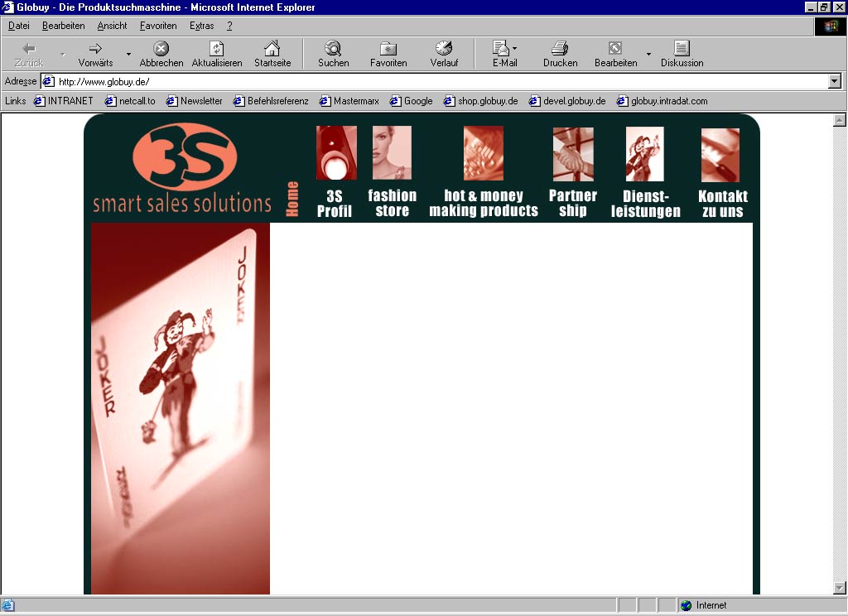Click the Links toolbar label

click(15, 100)
